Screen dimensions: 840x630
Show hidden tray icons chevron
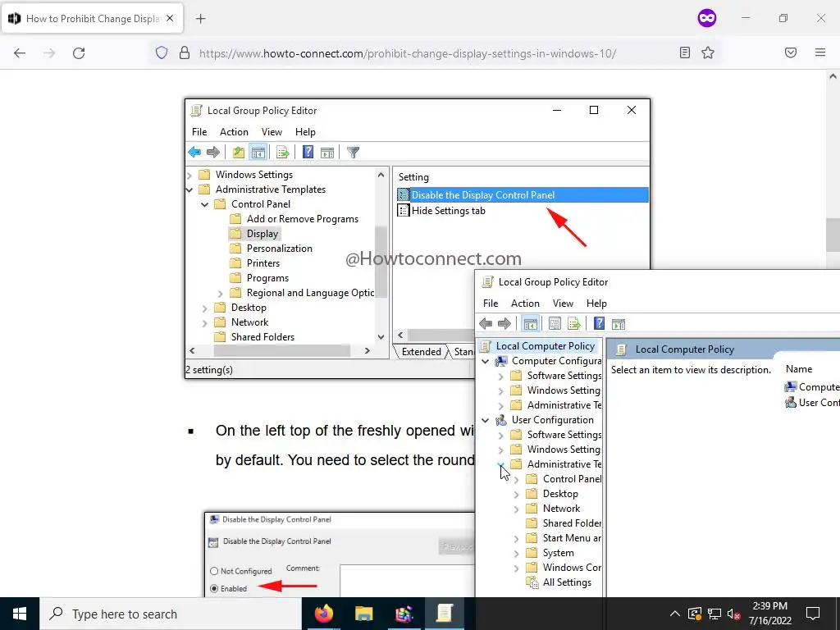pyautogui.click(x=675, y=614)
